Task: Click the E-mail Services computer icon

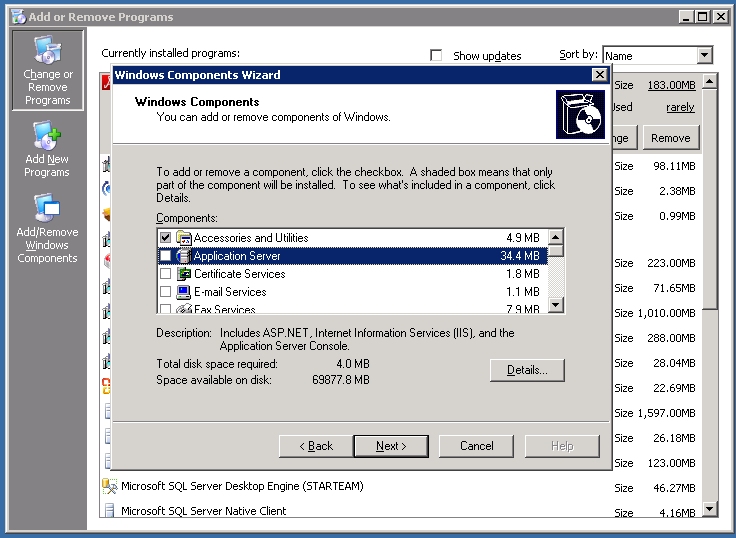Action: [184, 292]
